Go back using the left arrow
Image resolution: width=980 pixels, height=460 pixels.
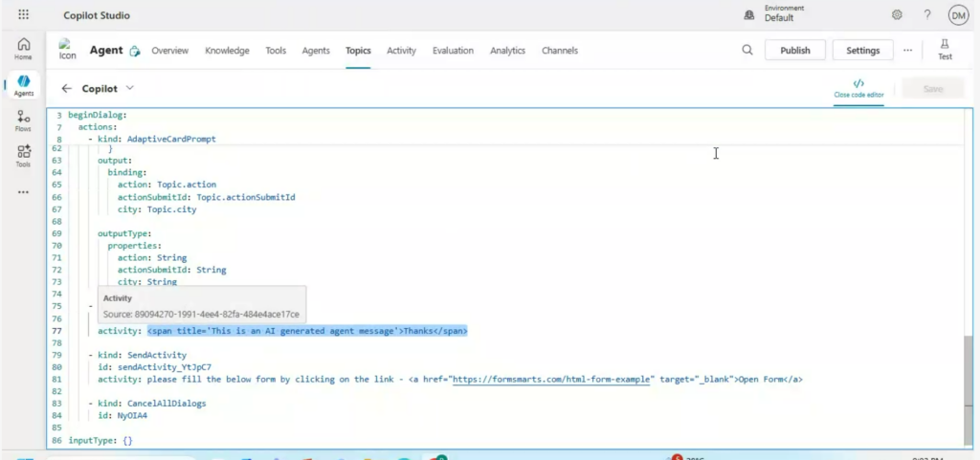66,89
